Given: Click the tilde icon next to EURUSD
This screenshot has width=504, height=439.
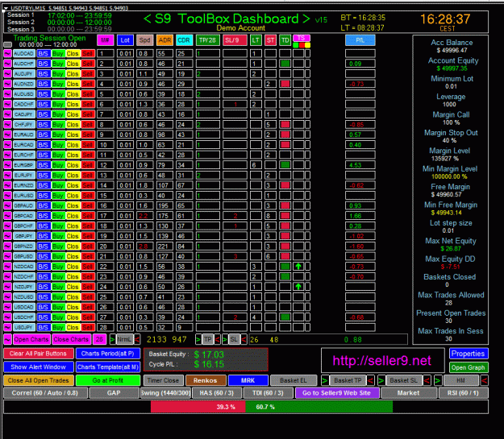Looking at the screenshot, I should (x=7, y=196).
